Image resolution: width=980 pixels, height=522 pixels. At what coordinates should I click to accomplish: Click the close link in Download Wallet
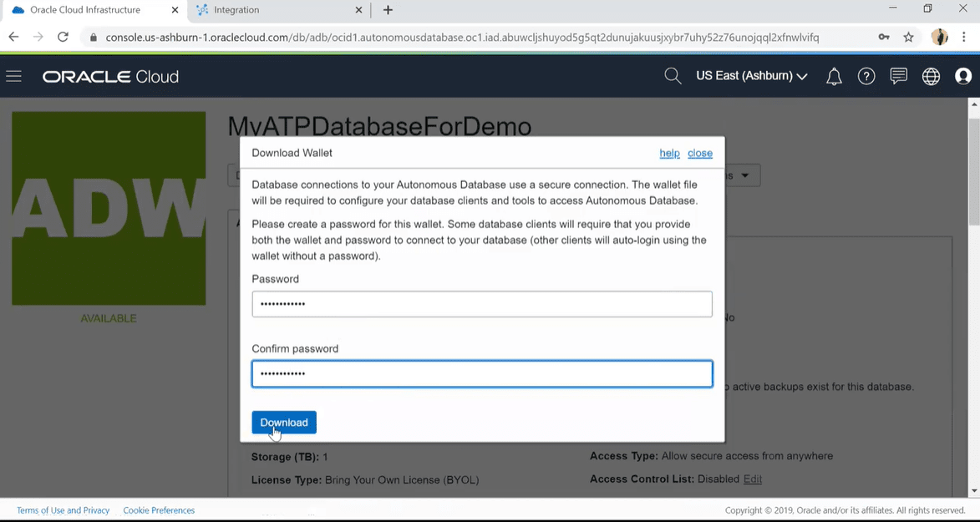700,153
